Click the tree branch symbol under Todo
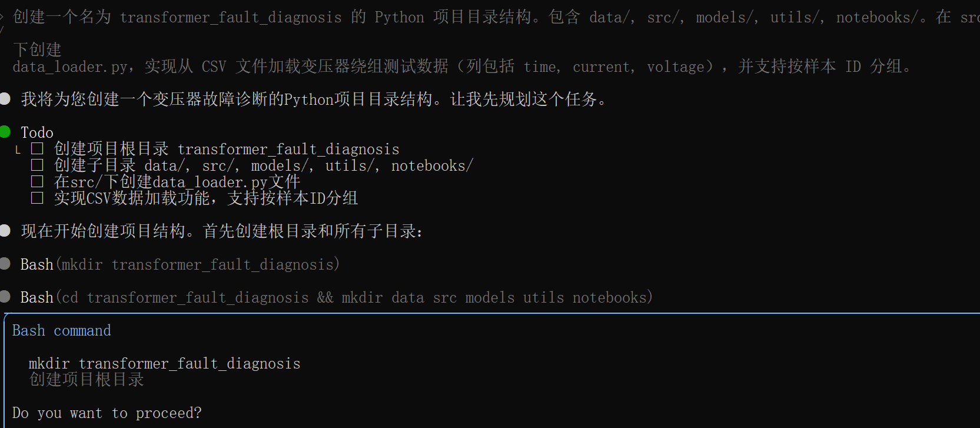Screen dimensions: 980x428 point(18,150)
